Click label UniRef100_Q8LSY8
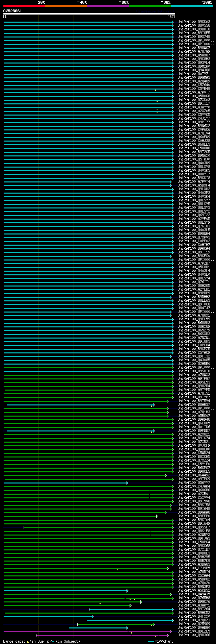Viewport: 216px width, 644px height. click(194, 167)
